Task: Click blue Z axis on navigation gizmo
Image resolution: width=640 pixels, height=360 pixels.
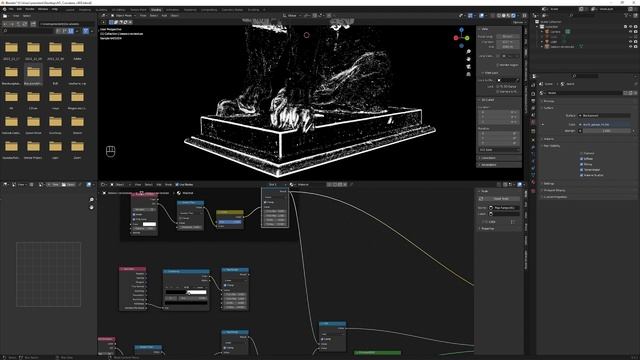Action: 462,30
